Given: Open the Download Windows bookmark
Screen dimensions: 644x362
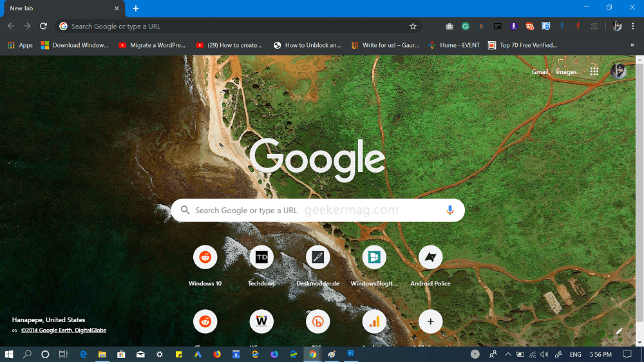Looking at the screenshot, I should (75, 45).
